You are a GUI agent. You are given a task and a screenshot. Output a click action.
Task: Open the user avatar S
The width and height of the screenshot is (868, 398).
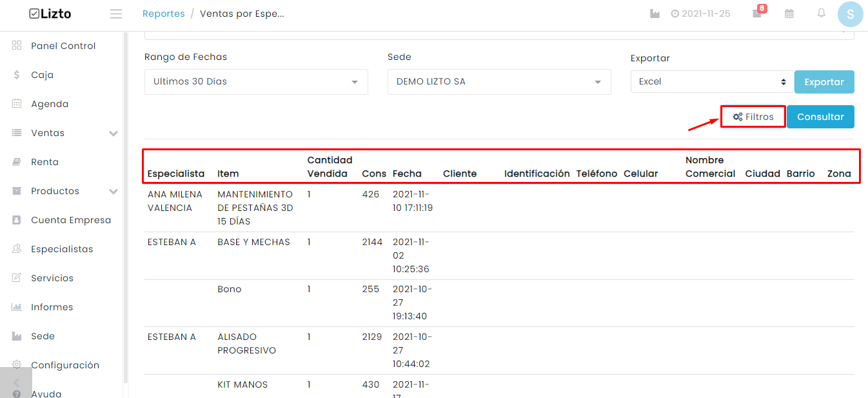[850, 14]
